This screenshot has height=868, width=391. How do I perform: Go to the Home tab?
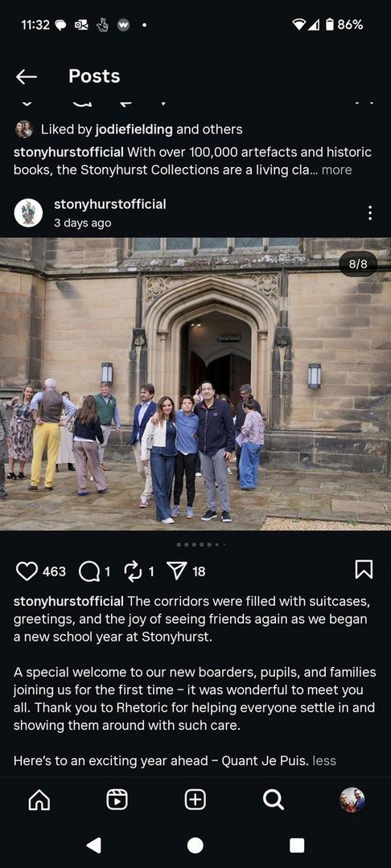39,800
